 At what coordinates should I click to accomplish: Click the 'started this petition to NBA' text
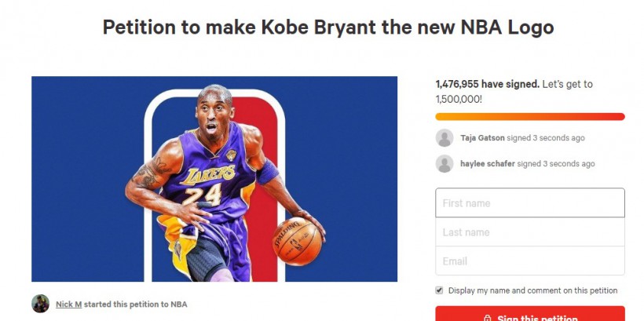(136, 305)
